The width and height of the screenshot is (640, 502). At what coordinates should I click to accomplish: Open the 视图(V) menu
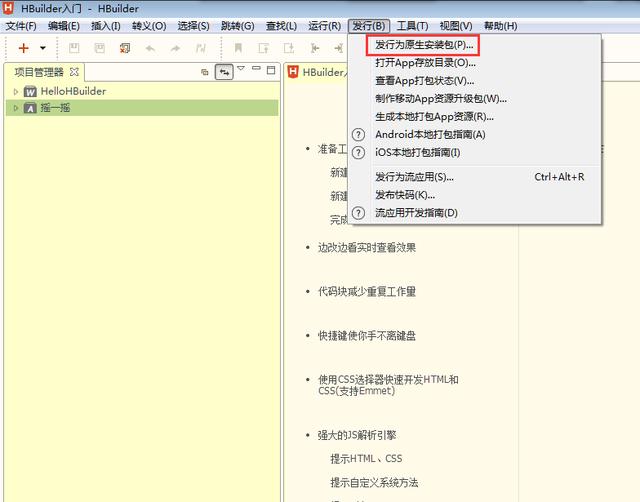[x=456, y=26]
